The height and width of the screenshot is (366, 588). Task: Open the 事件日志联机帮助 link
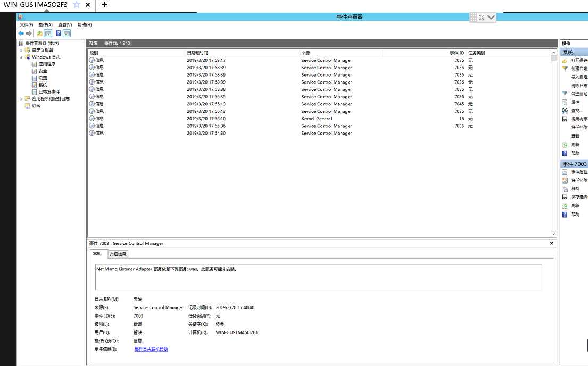click(151, 349)
